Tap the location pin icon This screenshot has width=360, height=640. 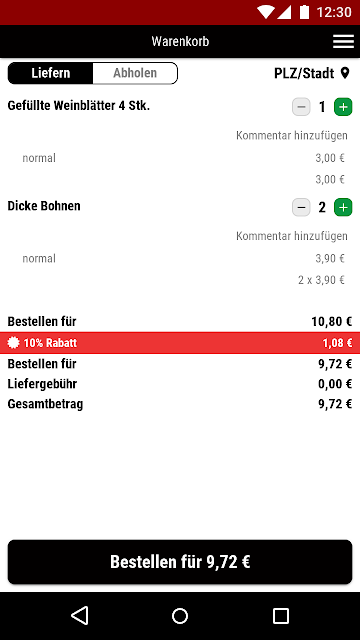(x=345, y=73)
